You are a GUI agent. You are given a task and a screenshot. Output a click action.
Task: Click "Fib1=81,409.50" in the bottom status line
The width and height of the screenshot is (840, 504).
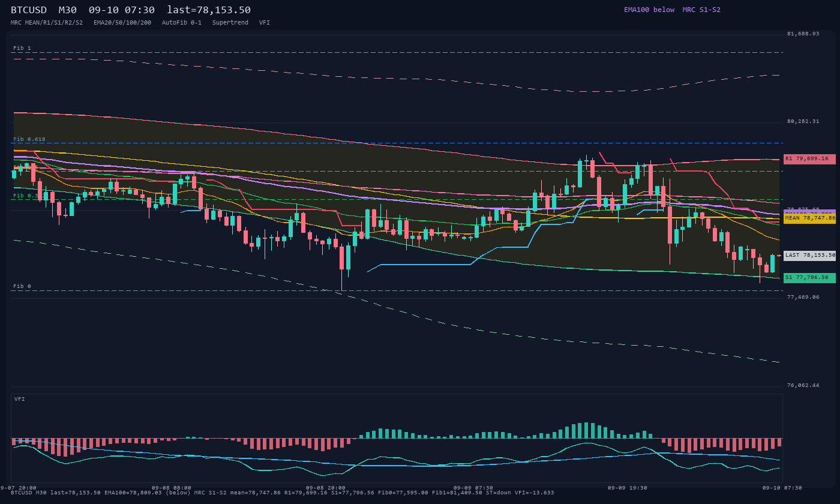click(x=457, y=493)
